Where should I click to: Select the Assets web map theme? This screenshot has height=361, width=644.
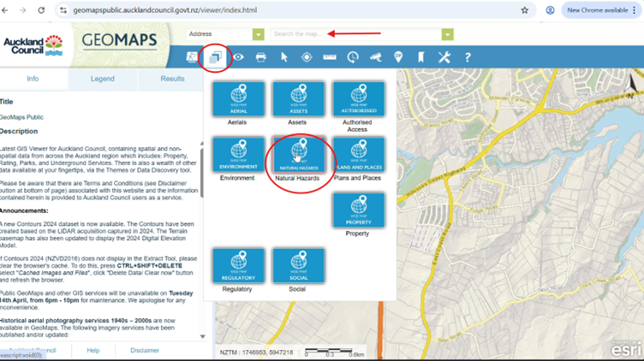[298, 98]
